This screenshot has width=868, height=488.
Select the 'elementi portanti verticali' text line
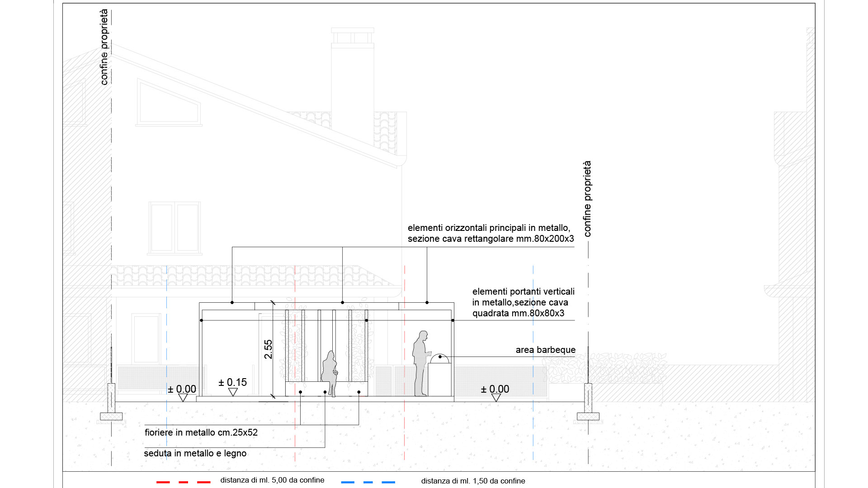coord(524,291)
